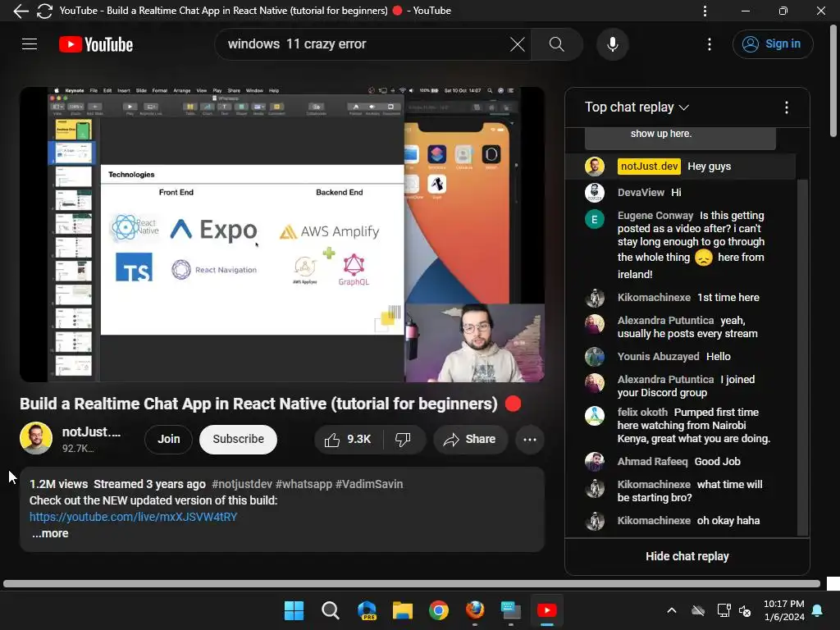Click the video player area
The height and width of the screenshot is (630, 840).
click(x=282, y=235)
